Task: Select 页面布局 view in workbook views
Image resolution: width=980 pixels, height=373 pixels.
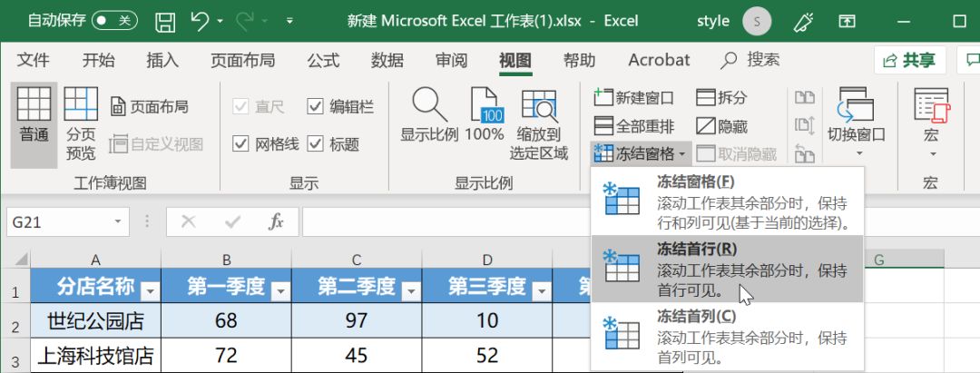Action: click(x=150, y=107)
